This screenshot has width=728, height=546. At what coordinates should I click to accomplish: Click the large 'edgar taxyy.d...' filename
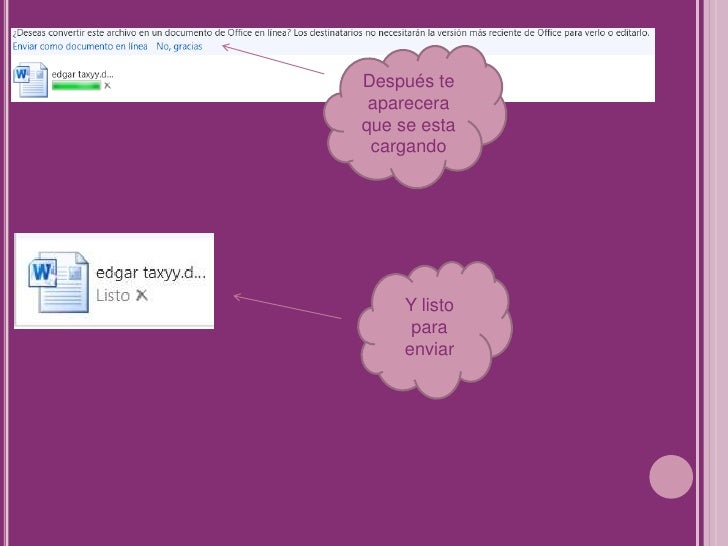pyautogui.click(x=151, y=273)
